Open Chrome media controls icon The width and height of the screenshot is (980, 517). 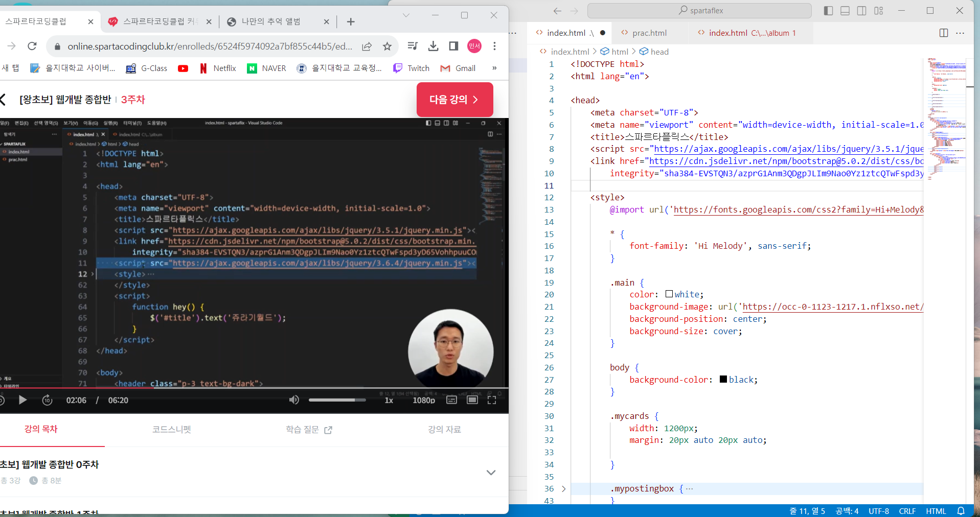click(x=413, y=46)
